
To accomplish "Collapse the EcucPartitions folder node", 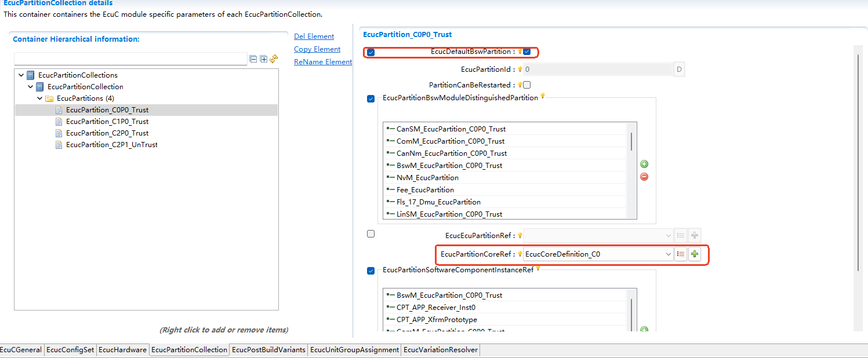I will coord(40,98).
